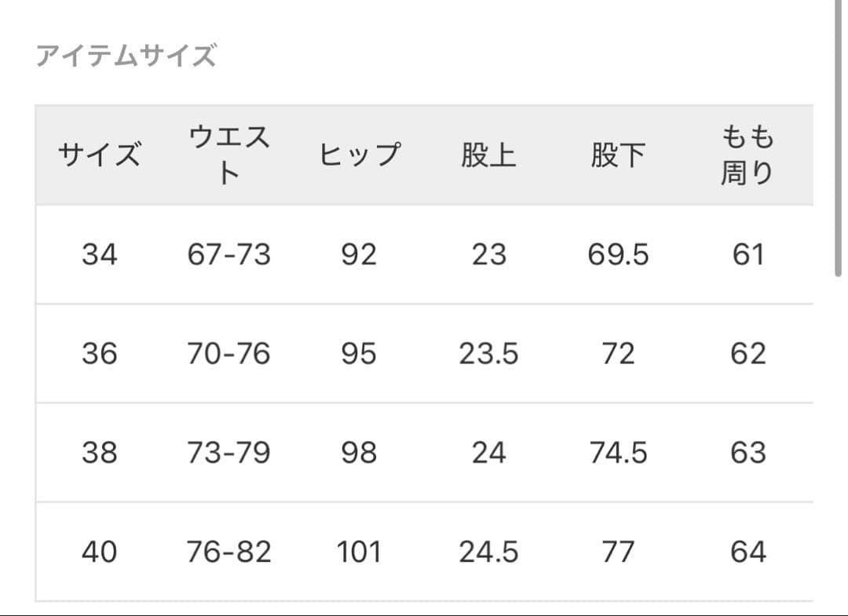Screen dimensions: 848x616
Task: Click size 38 row label
Action: click(x=99, y=453)
